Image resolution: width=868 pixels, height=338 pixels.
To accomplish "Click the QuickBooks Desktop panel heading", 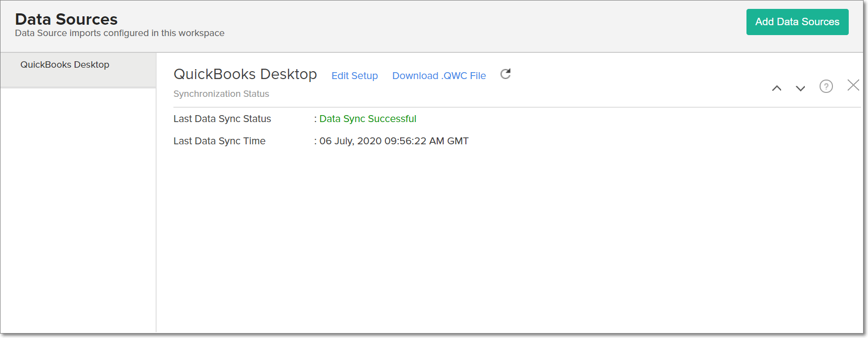I will (245, 74).
